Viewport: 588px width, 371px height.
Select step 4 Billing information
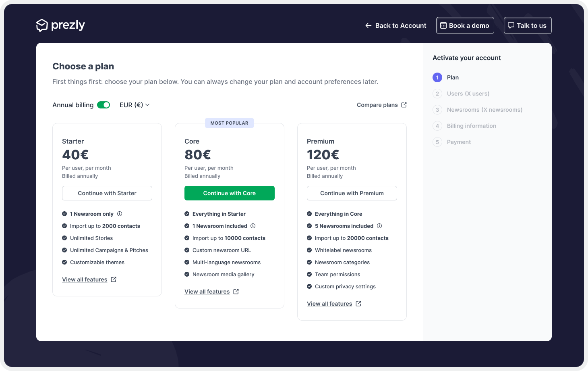click(464, 126)
